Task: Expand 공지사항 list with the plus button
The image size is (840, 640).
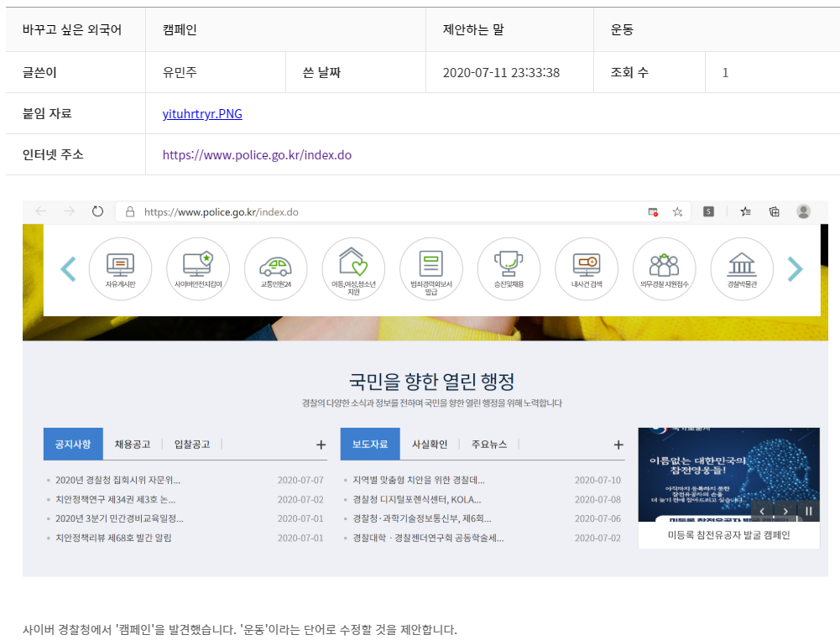Action: (x=321, y=445)
